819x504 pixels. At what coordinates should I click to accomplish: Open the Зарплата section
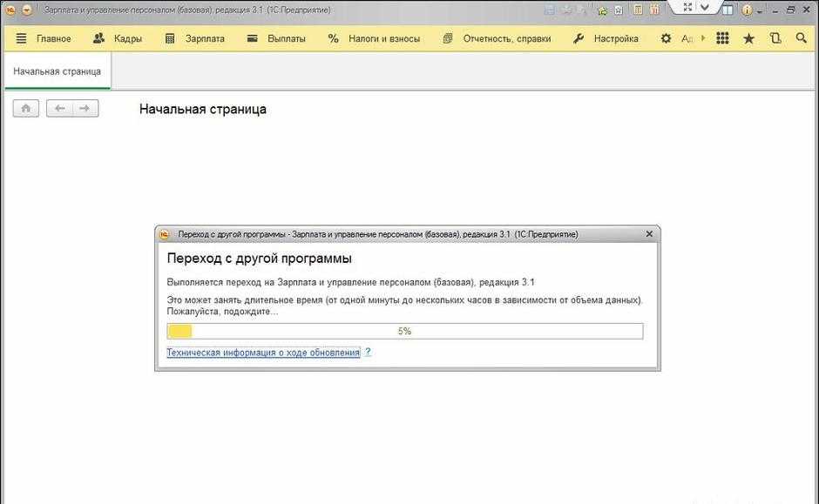[194, 38]
